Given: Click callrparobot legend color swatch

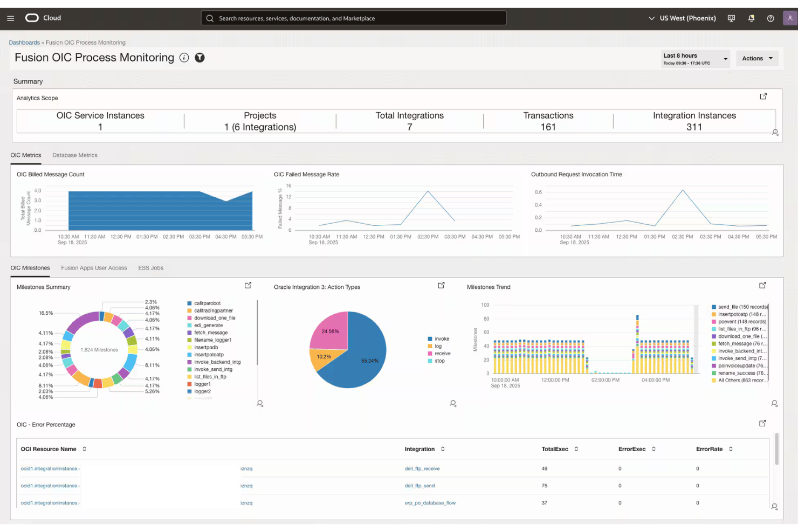Looking at the screenshot, I should point(189,303).
